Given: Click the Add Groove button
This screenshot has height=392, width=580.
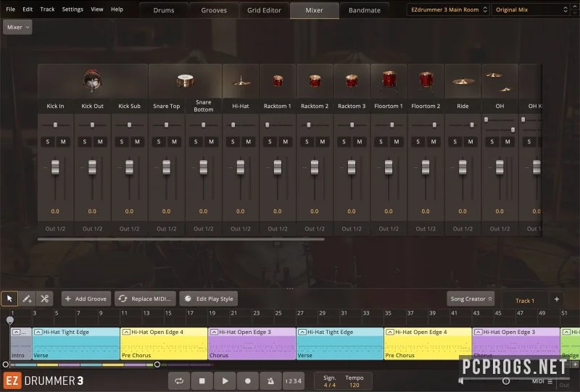Looking at the screenshot, I should pos(86,299).
